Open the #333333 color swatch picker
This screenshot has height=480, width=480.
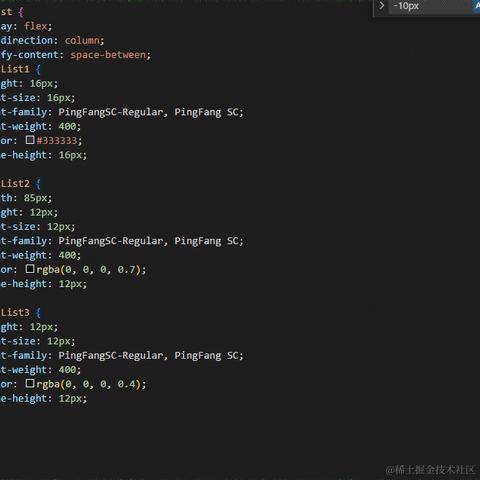(x=30, y=140)
